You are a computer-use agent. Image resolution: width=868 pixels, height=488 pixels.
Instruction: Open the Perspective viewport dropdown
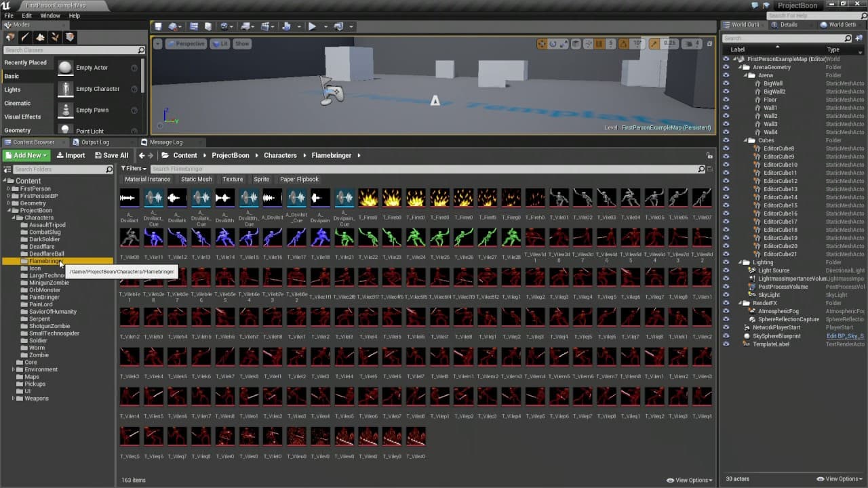186,43
